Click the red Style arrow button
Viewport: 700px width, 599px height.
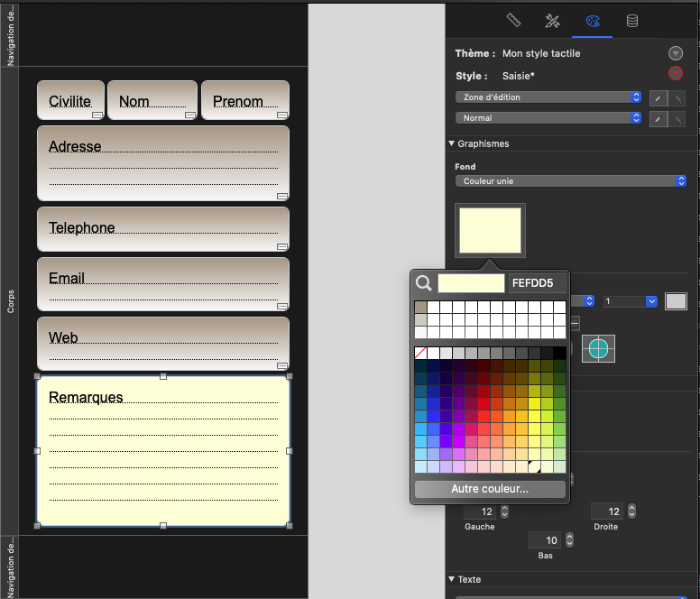tap(675, 74)
